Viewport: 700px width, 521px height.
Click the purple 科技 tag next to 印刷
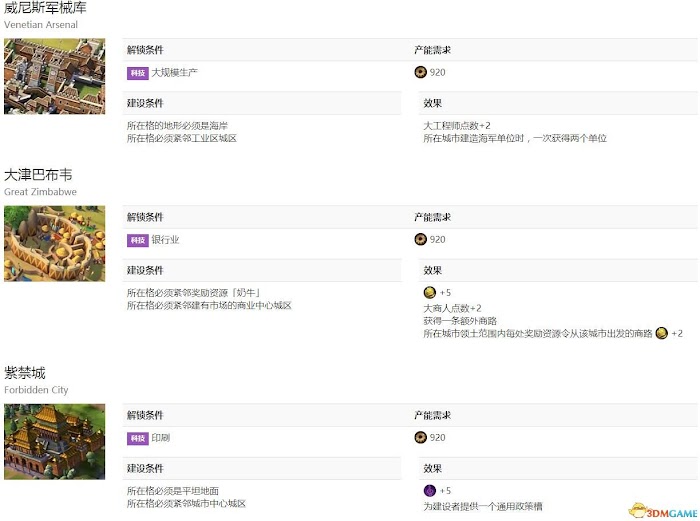[x=138, y=438]
